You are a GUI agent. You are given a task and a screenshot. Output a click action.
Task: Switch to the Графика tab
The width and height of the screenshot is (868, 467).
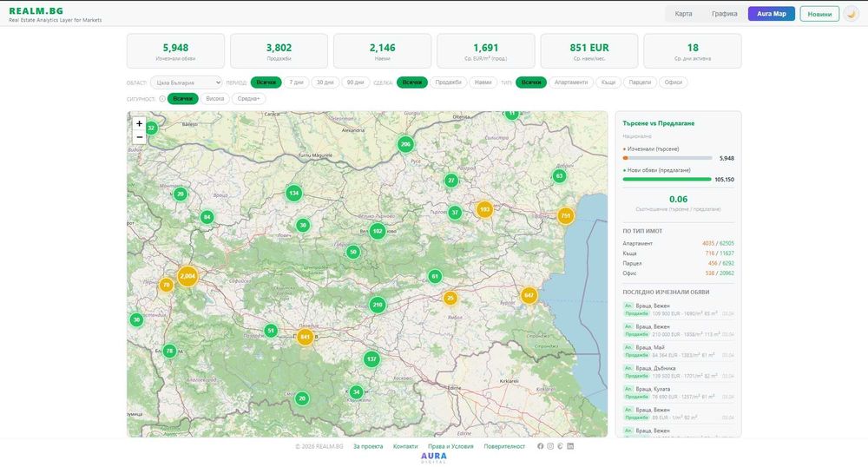click(x=724, y=14)
